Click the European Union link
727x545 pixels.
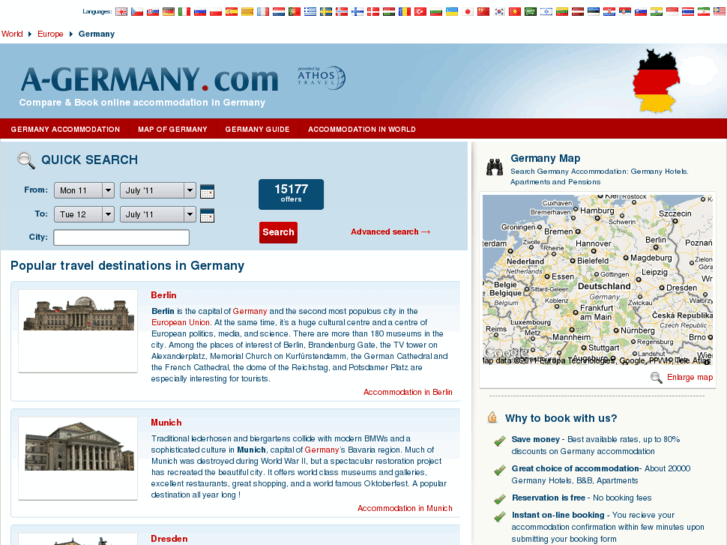tap(180, 322)
